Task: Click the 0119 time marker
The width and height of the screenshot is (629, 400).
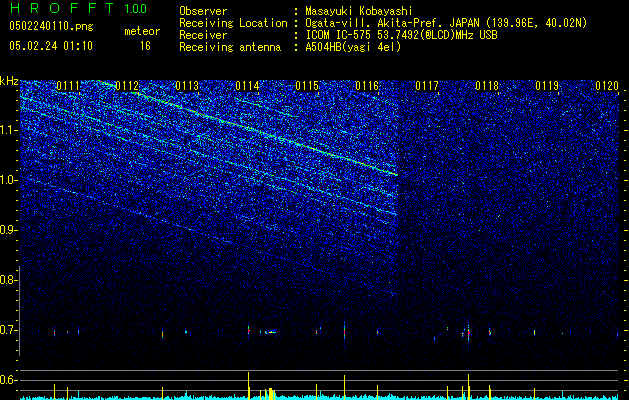Action: [547, 86]
